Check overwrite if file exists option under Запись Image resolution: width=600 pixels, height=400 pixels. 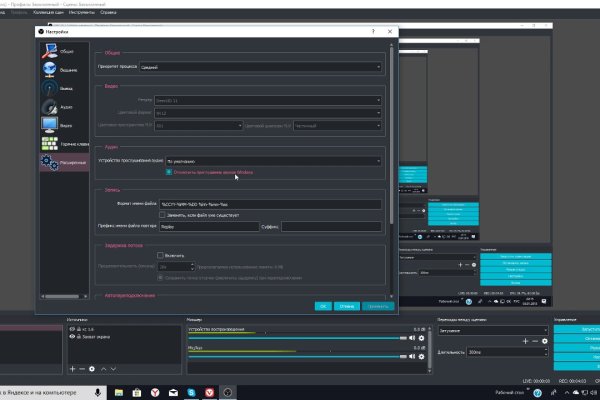[163, 213]
